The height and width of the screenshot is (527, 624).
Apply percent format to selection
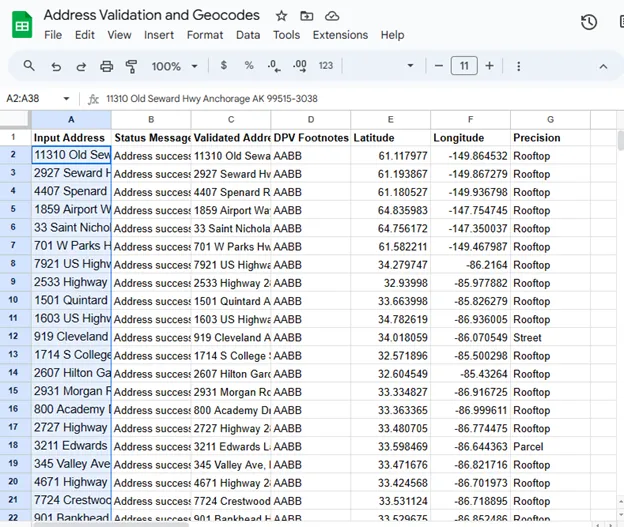[x=249, y=66]
